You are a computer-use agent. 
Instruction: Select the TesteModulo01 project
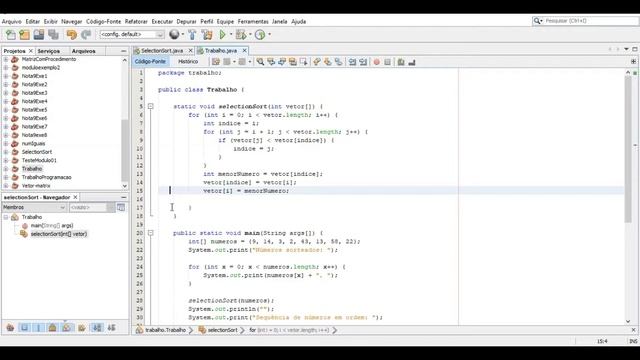(x=39, y=160)
